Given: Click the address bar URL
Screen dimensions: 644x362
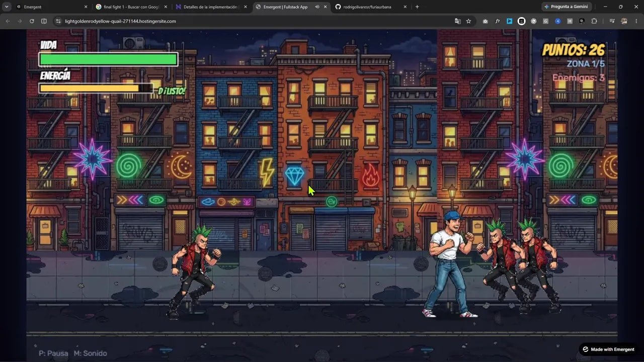Looking at the screenshot, I should pos(120,21).
